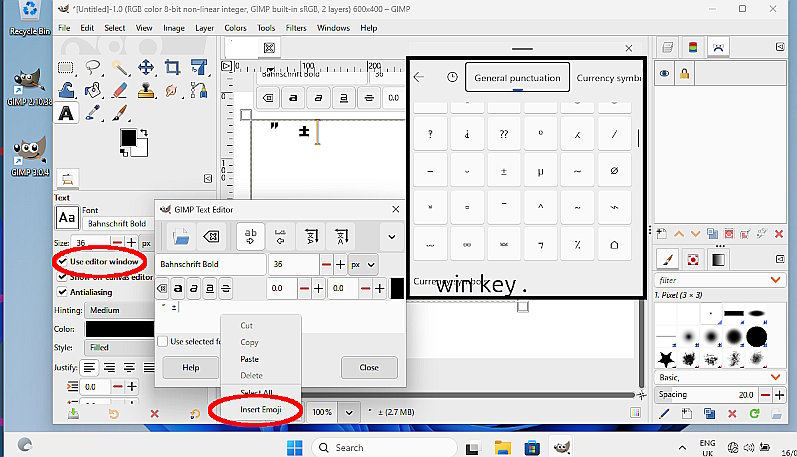
Task: Click strikethrough button in on-canvas text toolbar
Action: (369, 98)
